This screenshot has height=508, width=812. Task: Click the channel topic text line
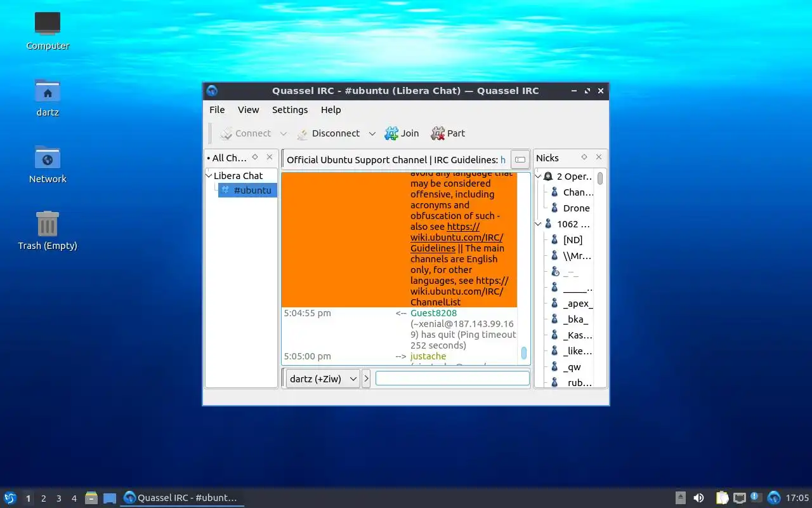(x=396, y=160)
